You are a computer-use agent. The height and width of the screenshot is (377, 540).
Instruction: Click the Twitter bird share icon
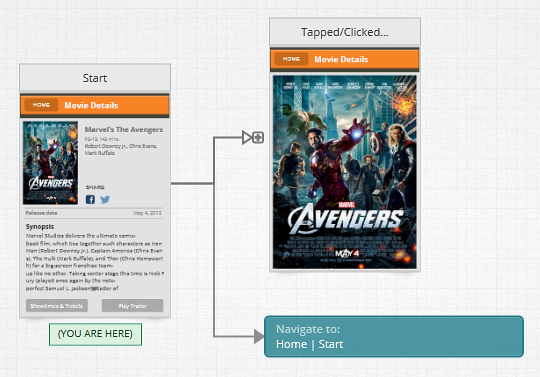coord(105,199)
